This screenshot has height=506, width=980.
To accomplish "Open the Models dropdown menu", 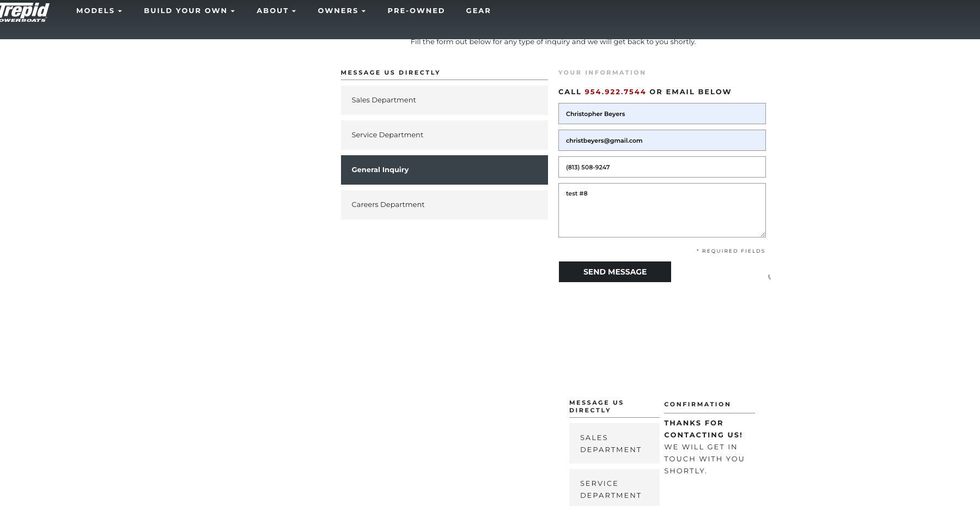I will 99,10.
